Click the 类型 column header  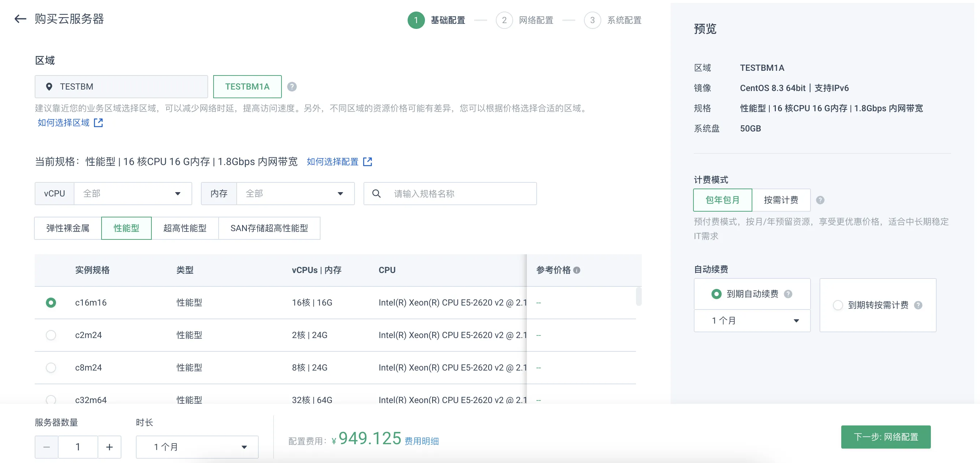185,270
